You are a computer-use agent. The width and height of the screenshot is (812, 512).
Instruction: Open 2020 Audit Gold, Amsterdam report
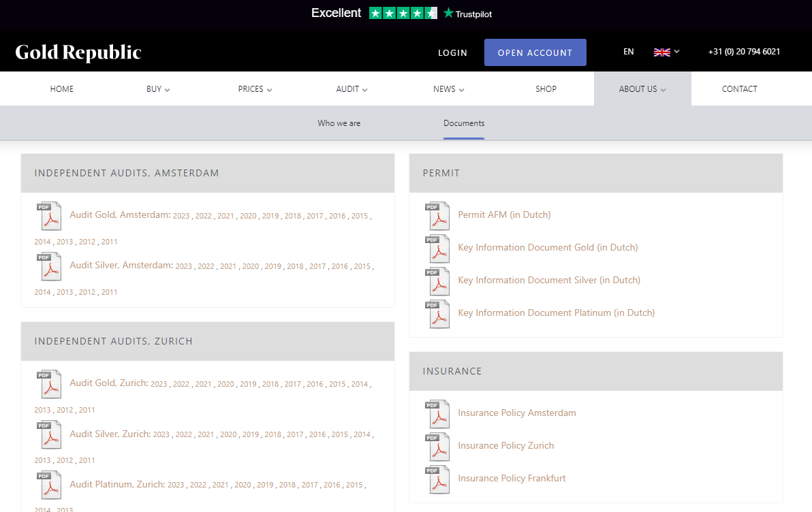248,216
